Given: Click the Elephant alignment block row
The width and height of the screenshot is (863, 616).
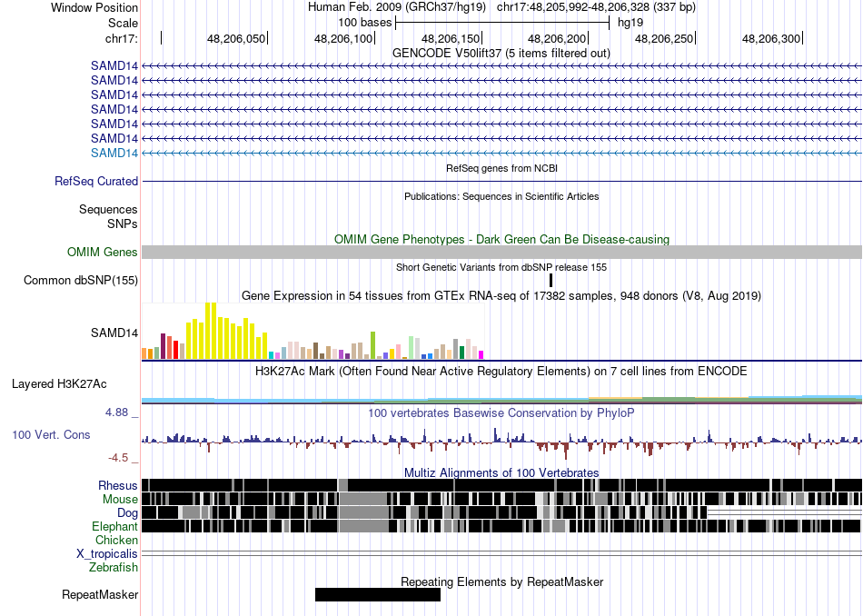Looking at the screenshot, I should pos(502,526).
